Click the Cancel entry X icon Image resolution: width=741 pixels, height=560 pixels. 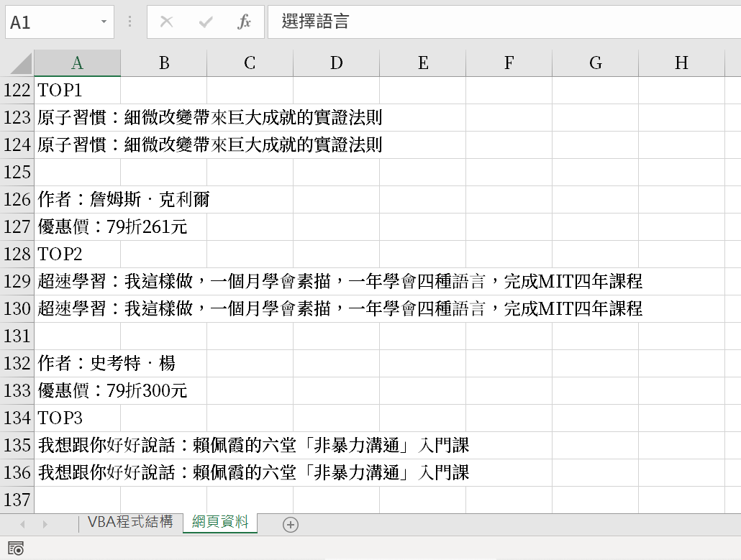pos(166,22)
